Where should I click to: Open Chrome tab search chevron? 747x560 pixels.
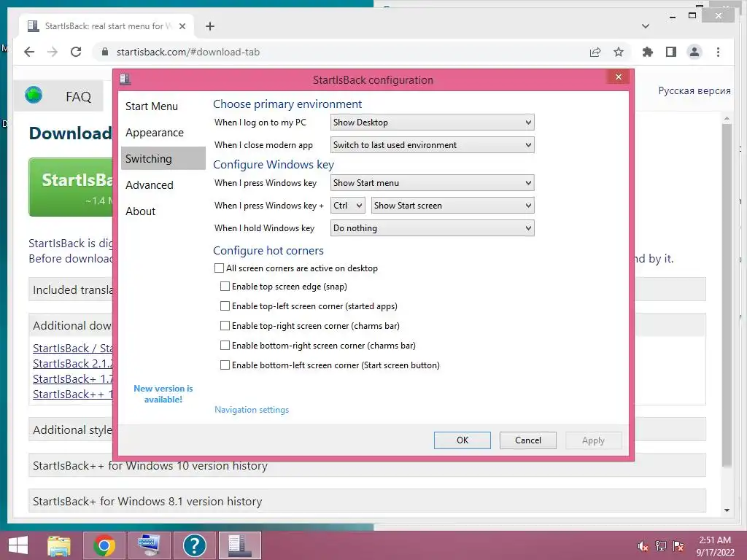[646, 26]
